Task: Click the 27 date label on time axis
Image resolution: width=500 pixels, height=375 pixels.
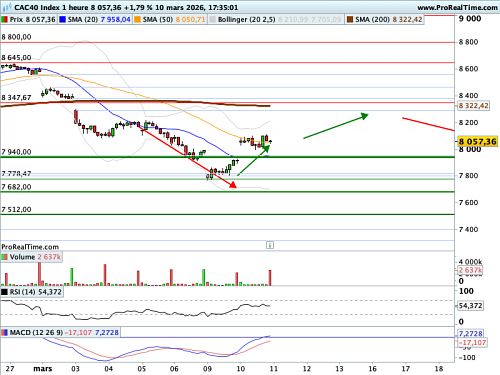Action: [x=10, y=369]
